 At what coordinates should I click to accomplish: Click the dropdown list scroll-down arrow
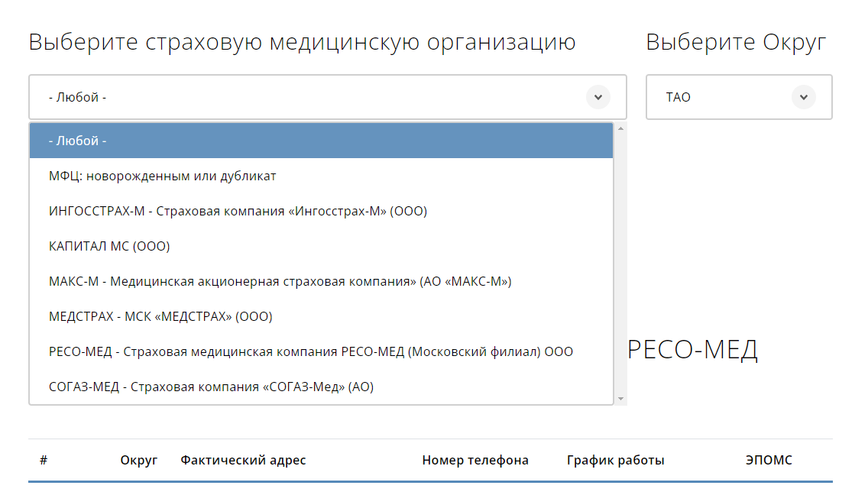coord(620,399)
